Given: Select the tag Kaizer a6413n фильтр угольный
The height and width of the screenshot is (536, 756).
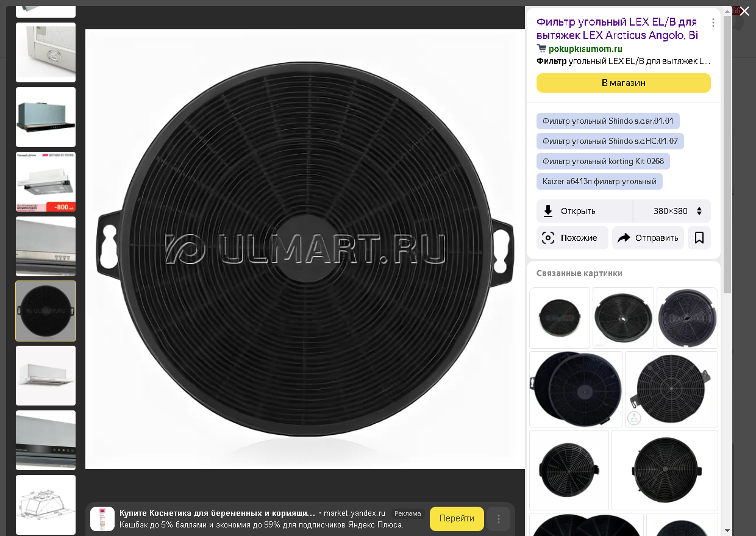Looking at the screenshot, I should [x=599, y=181].
